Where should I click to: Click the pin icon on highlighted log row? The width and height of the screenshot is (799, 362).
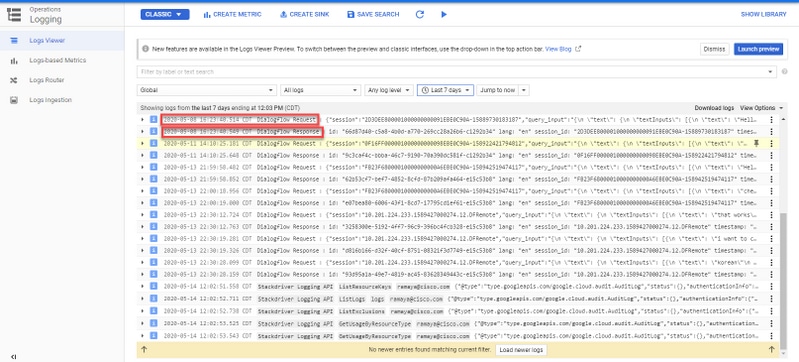coord(756,143)
